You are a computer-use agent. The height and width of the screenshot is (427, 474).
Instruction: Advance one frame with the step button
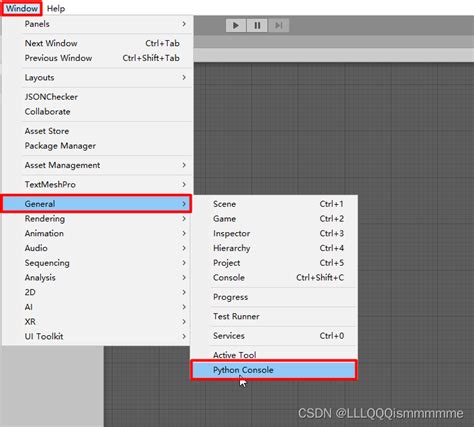[278, 25]
